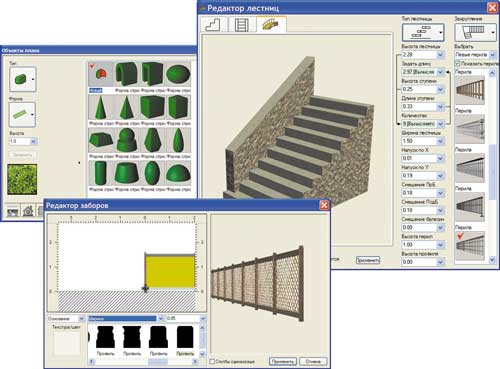500x369 pixels.
Task: Select the truncated wedge hedge shape
Action: pyautogui.click(x=101, y=140)
